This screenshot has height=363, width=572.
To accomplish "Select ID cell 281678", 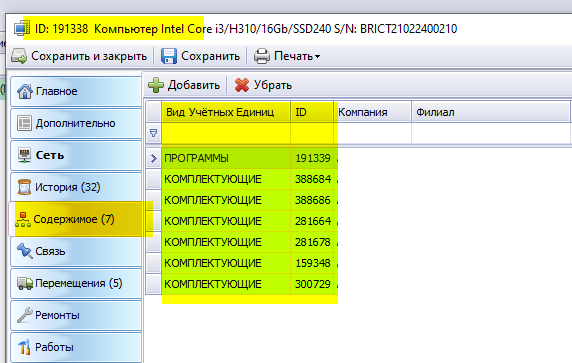I will click(312, 242).
